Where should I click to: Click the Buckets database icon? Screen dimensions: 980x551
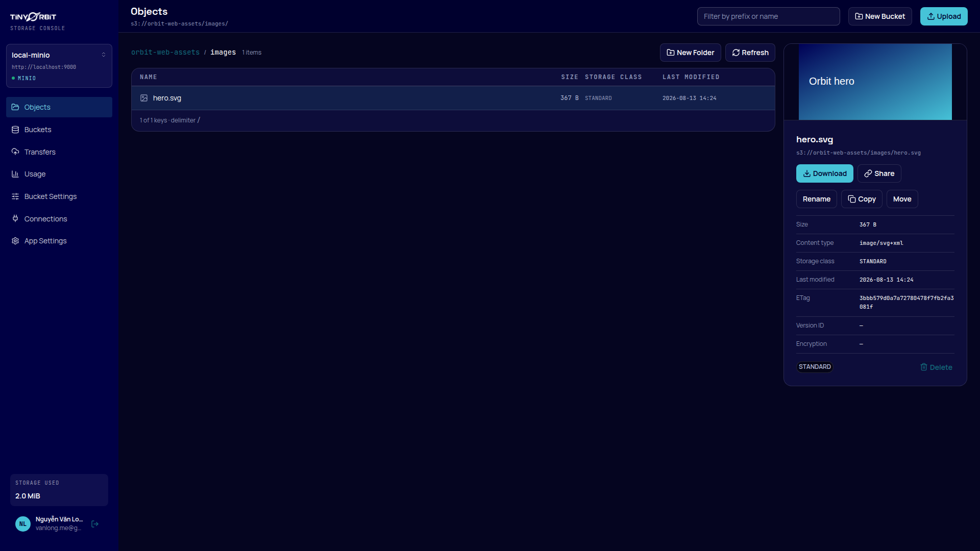pos(15,130)
